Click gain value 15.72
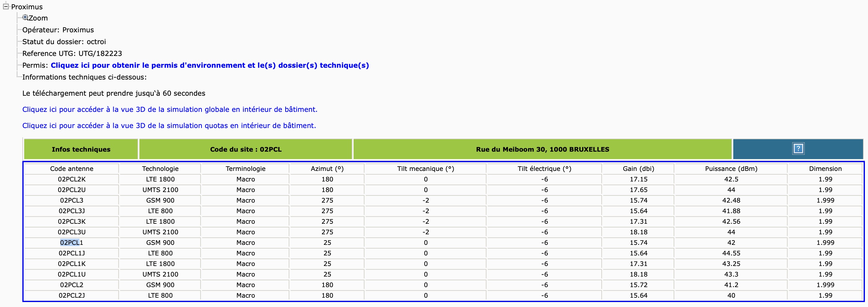 pyautogui.click(x=638, y=285)
